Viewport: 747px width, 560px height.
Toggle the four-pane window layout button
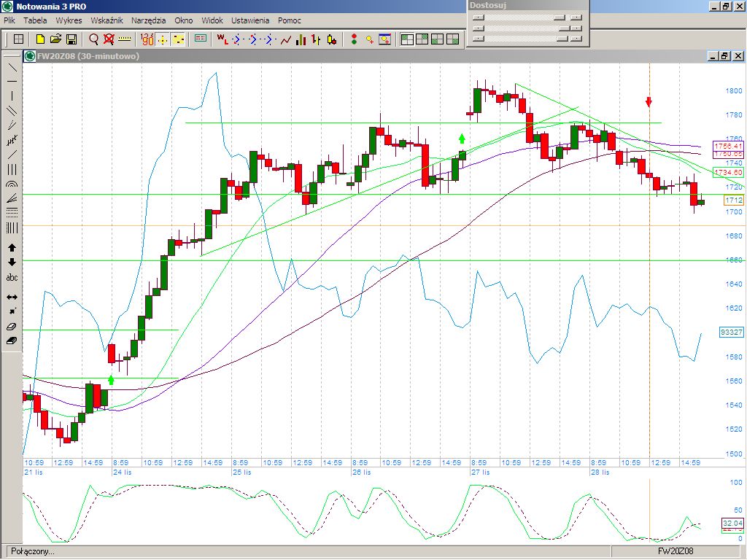pos(407,39)
